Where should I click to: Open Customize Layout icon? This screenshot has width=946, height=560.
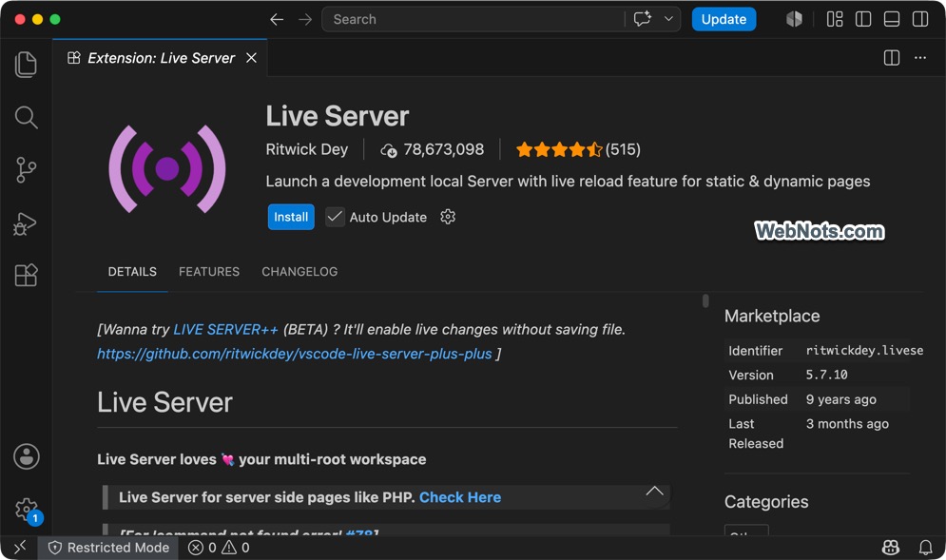(x=835, y=19)
